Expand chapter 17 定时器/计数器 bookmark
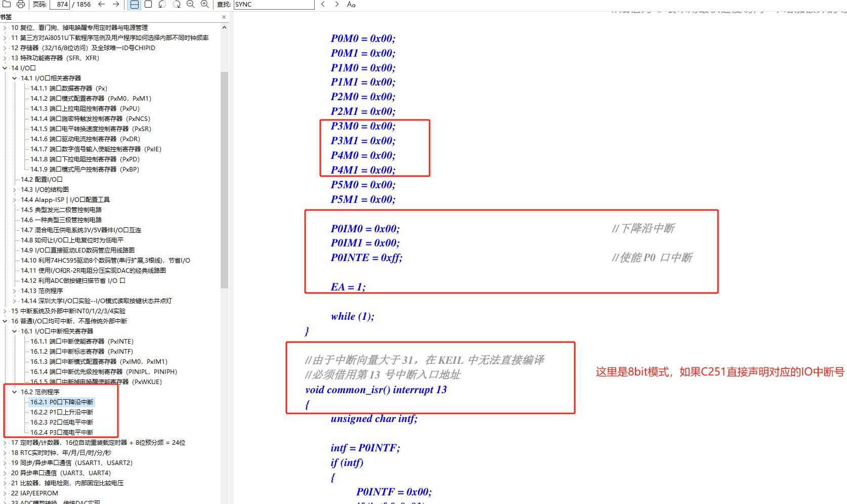The width and height of the screenshot is (847, 504). click(x=5, y=443)
